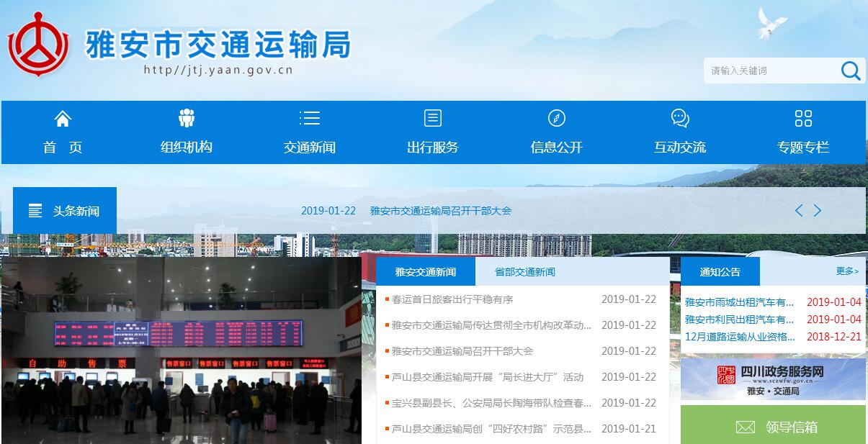Click the 四川政务服务网 banner
The width and height of the screenshot is (868, 444).
(x=773, y=379)
